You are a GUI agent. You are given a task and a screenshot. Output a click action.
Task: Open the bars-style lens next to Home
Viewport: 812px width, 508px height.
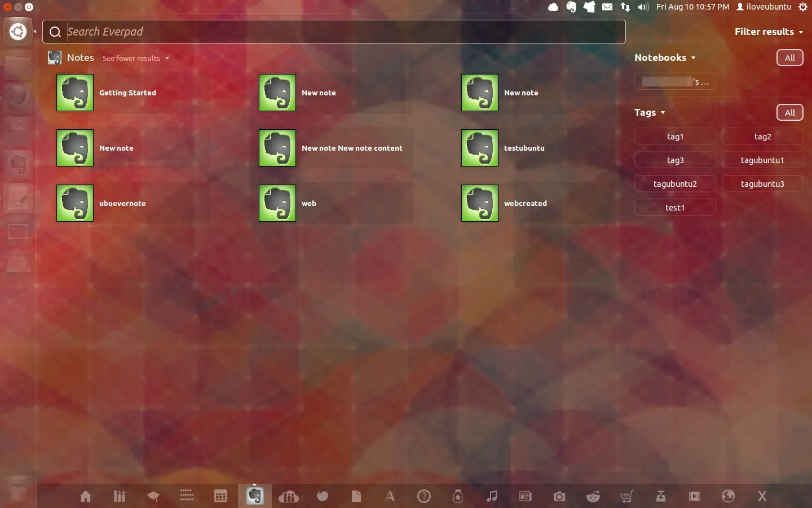click(x=120, y=496)
